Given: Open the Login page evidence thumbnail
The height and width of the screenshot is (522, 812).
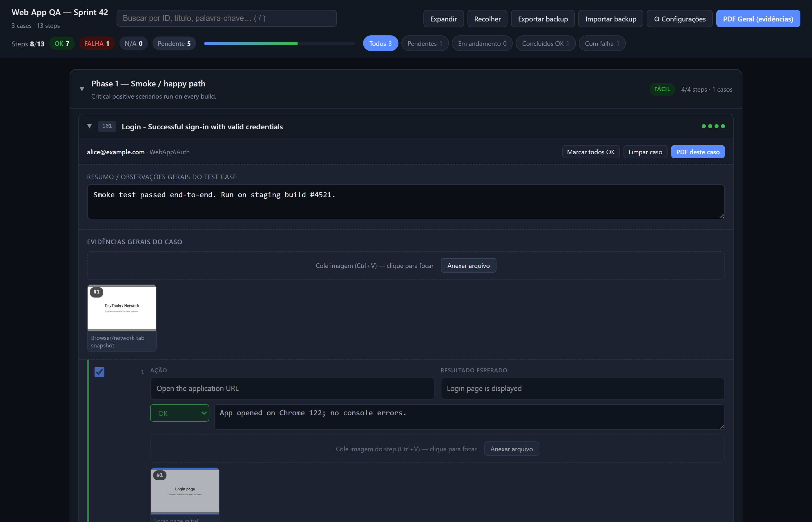Looking at the screenshot, I should pyautogui.click(x=185, y=491).
